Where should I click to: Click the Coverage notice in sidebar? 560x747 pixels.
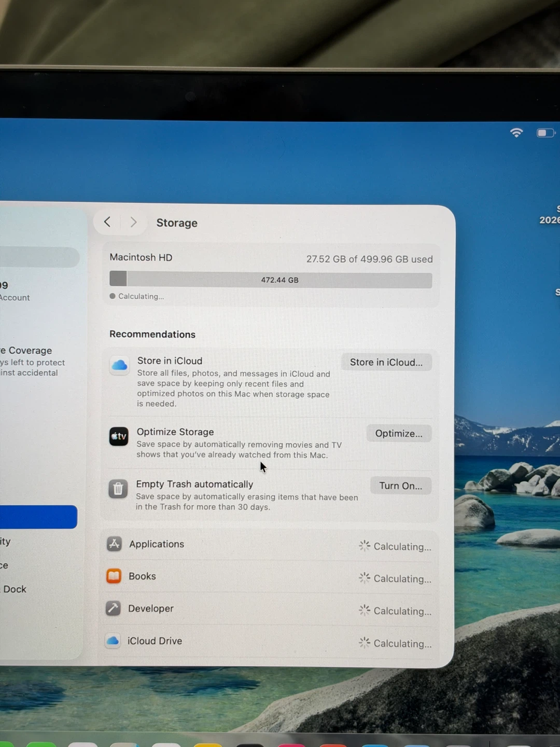click(x=32, y=361)
